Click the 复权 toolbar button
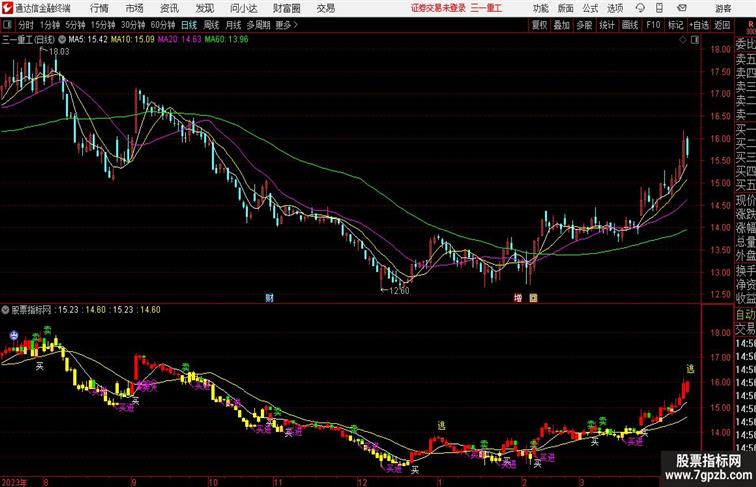Screen dimensions: 756x487 (539, 25)
